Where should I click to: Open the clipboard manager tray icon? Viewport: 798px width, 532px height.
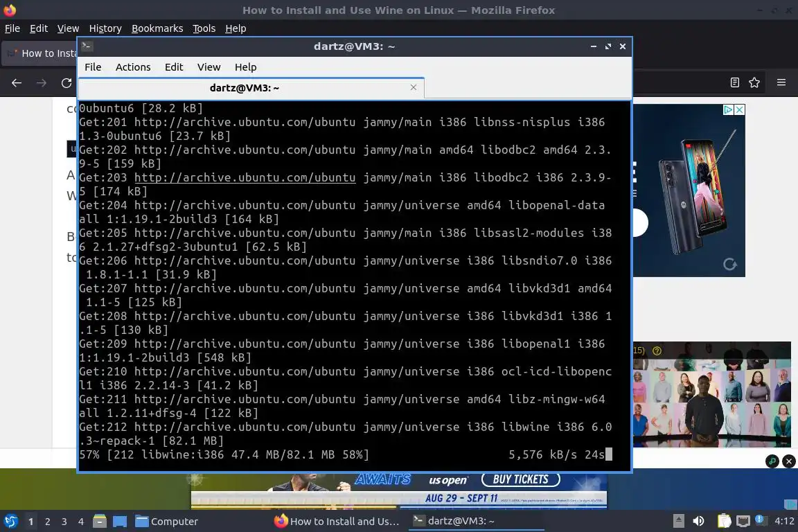(x=724, y=521)
